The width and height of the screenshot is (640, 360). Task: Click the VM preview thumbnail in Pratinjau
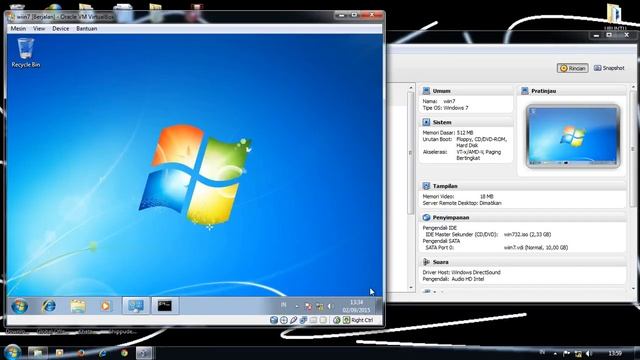pyautogui.click(x=573, y=136)
